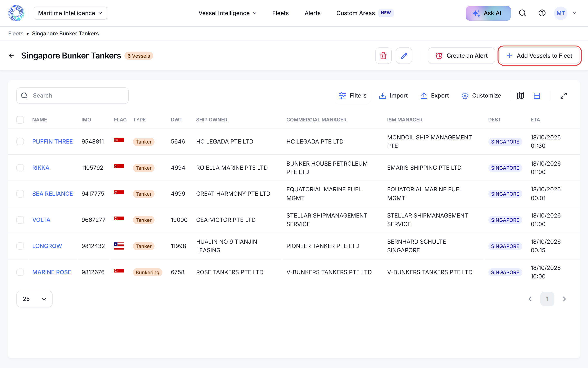The image size is (588, 368).
Task: Click page number 1 button
Action: coord(547,299)
